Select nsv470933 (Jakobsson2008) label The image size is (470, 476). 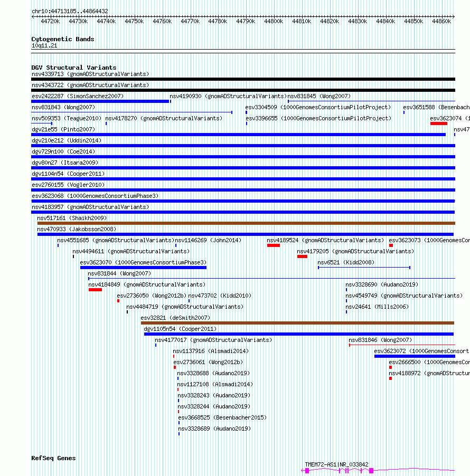tap(77, 229)
